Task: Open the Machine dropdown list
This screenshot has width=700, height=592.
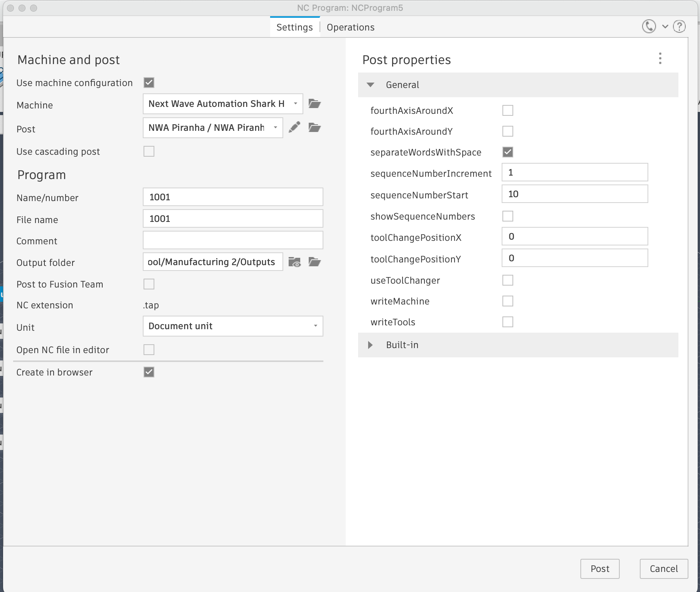Action: pyautogui.click(x=223, y=104)
